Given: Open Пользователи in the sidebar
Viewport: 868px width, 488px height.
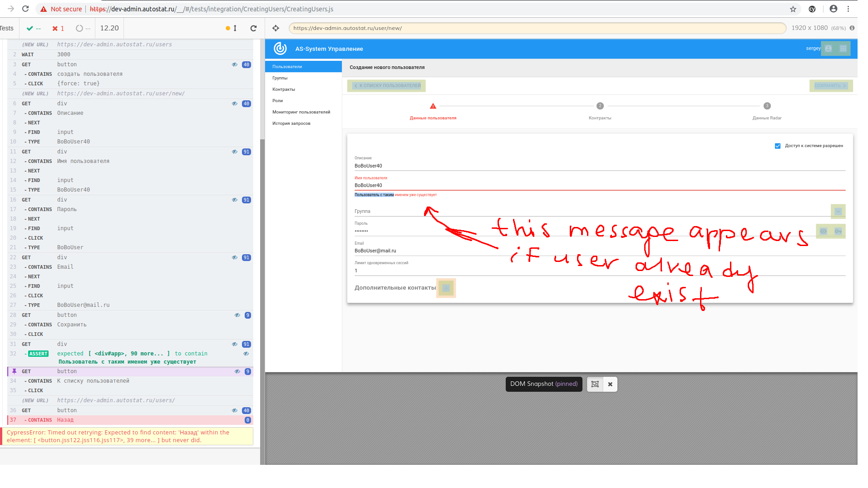Looking at the screenshot, I should click(x=303, y=67).
